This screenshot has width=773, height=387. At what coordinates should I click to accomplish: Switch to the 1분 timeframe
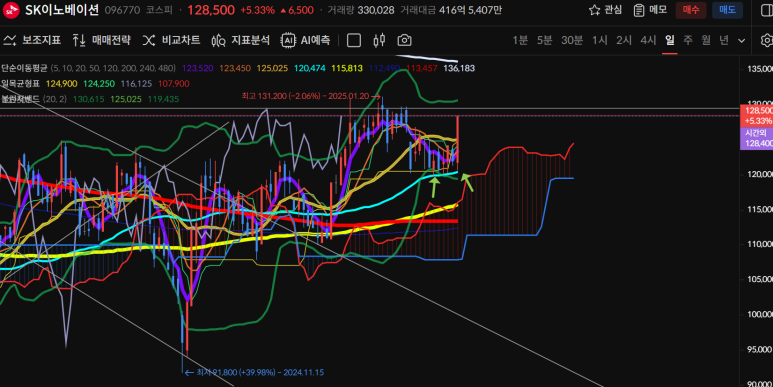(520, 40)
